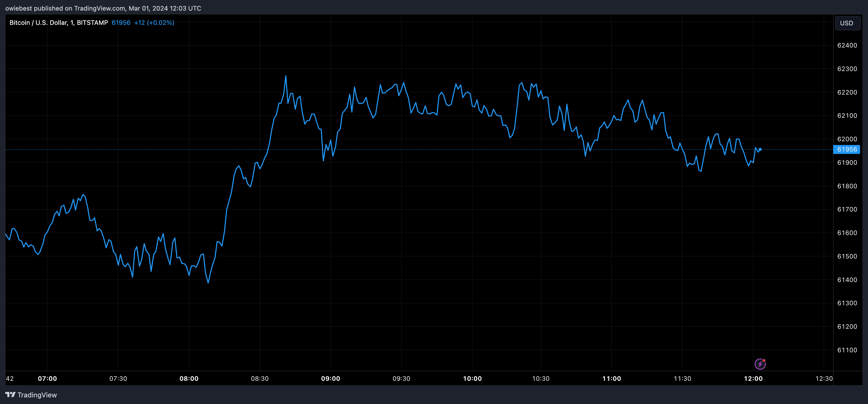Screen dimensions: 868x404
Task: Click the 07:00 time axis label
Action: click(x=47, y=378)
